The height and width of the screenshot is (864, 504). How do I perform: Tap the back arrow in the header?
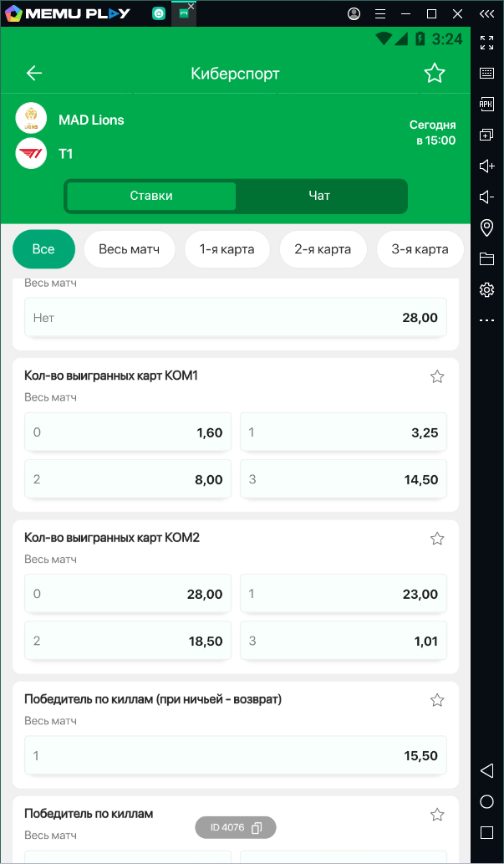34,74
